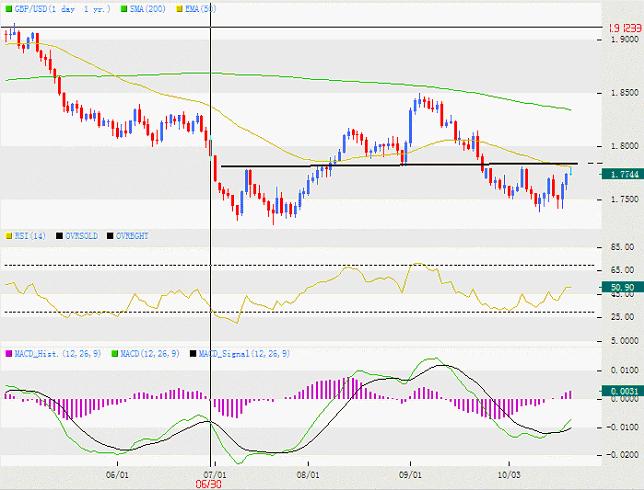
Task: Click the MACD current value tag 0.0031
Action: [622, 391]
